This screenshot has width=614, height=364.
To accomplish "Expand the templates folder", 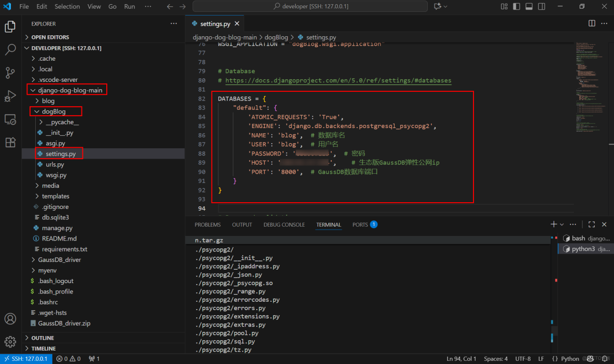I will (x=55, y=196).
